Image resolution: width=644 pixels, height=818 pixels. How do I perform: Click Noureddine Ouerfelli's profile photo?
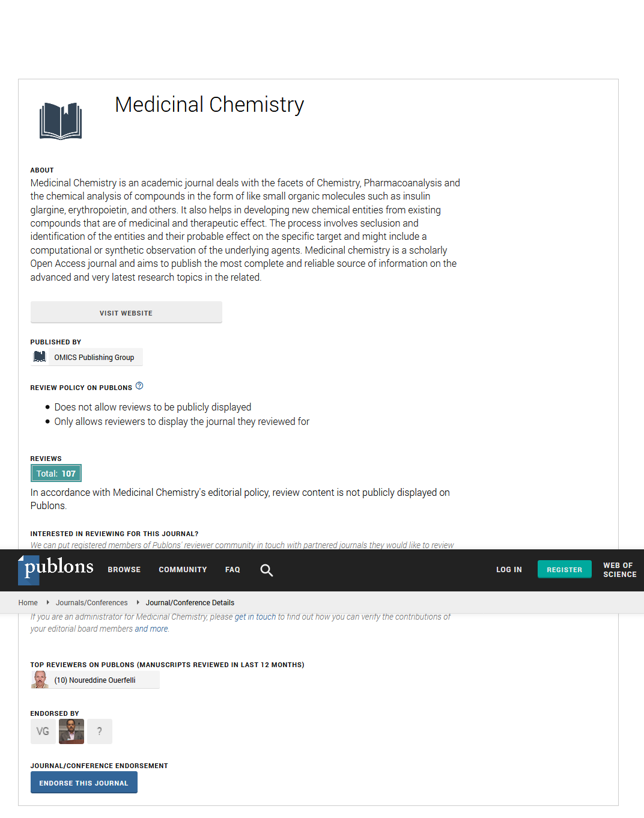coord(40,680)
